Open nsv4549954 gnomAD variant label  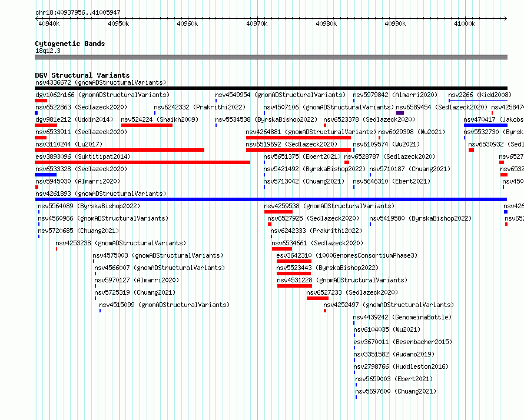[280, 95]
